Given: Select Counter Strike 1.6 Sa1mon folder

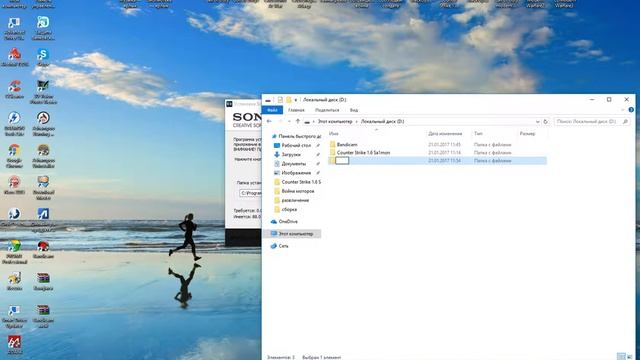Looking at the screenshot, I should point(363,152).
